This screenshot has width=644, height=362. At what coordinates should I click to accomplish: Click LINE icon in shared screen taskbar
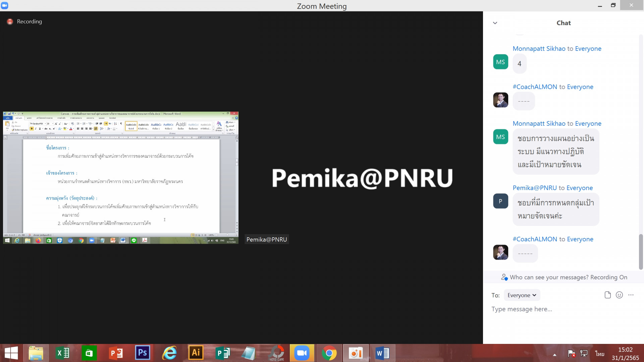[134, 240]
